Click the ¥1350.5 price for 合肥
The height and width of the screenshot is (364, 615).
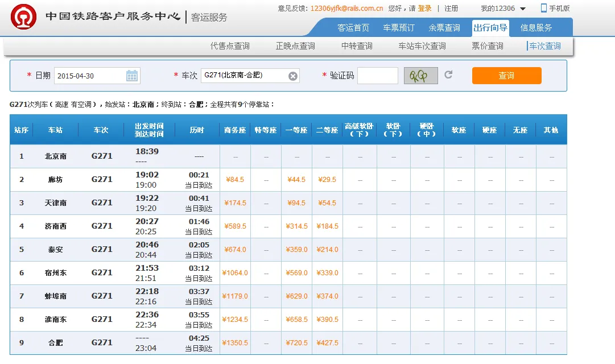click(x=235, y=343)
